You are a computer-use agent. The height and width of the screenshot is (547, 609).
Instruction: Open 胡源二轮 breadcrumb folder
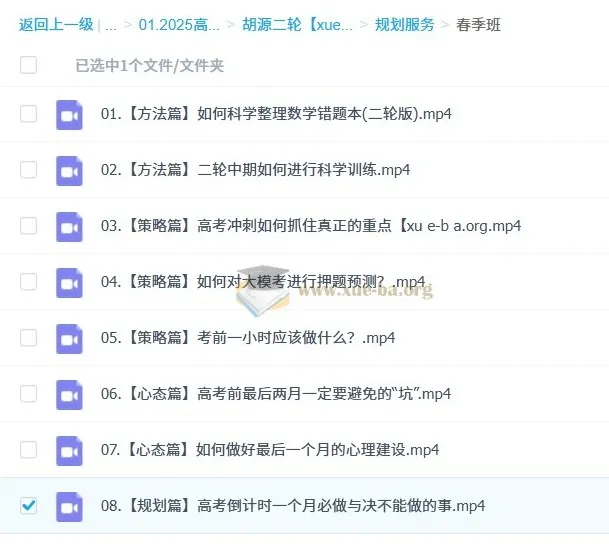(x=297, y=25)
